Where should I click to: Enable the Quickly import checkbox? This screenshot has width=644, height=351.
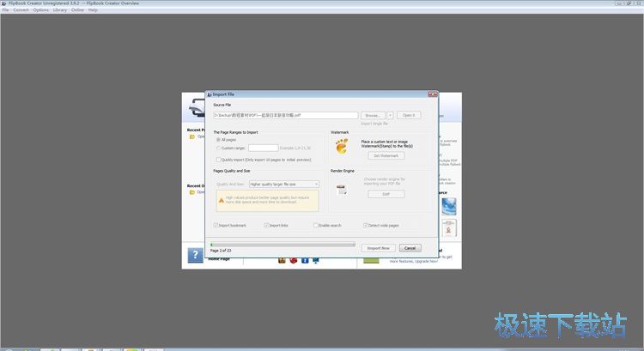pyautogui.click(x=218, y=160)
